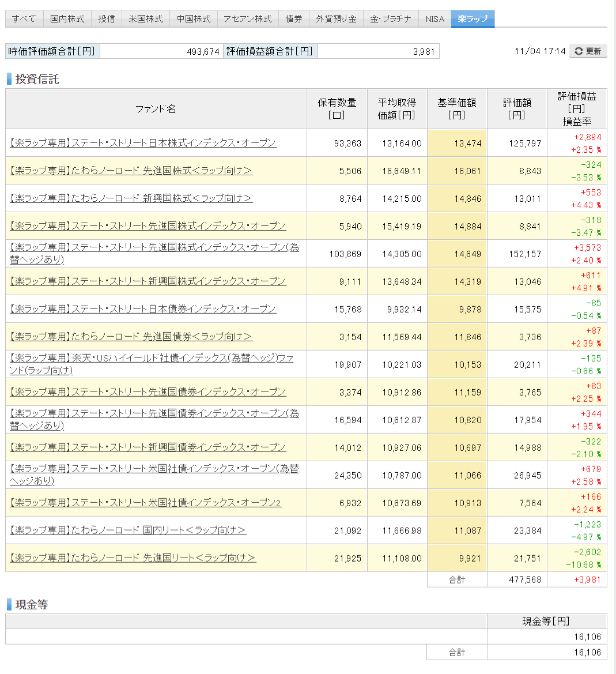Click the 平均取得価額 value 15,419.19
The width and height of the screenshot is (616, 674).
pos(402,227)
